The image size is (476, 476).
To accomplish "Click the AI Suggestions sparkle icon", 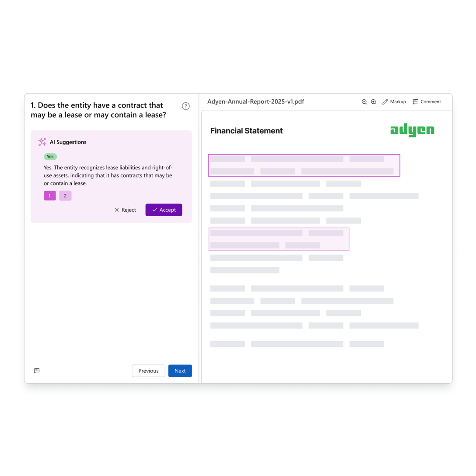I will click(42, 142).
